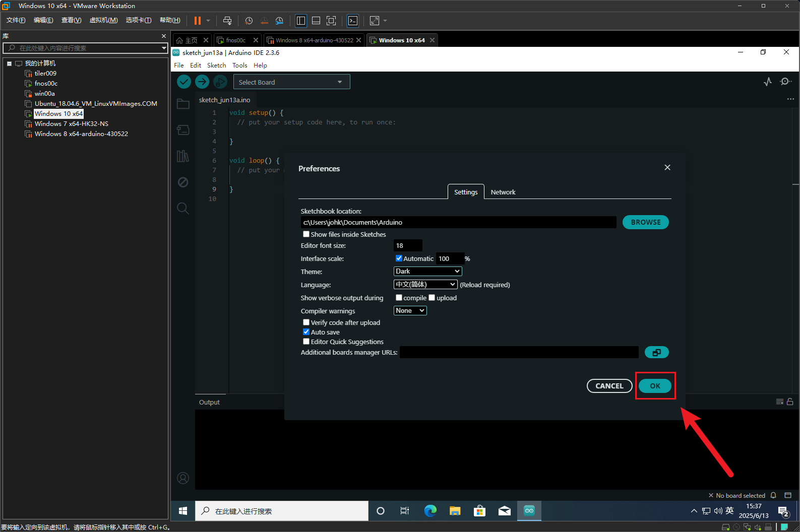Start the debugger via toolbar icon

220,82
